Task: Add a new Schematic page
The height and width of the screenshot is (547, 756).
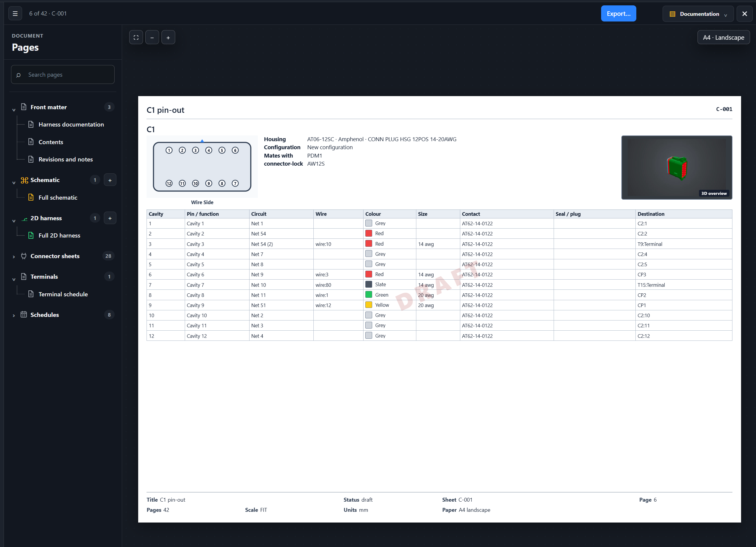Action: point(110,180)
